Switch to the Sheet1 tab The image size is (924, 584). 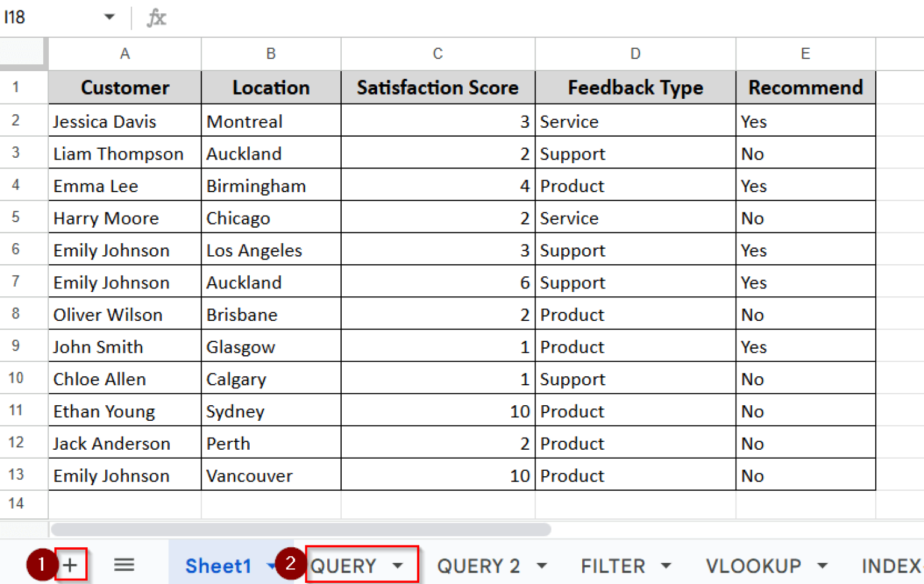pos(218,565)
